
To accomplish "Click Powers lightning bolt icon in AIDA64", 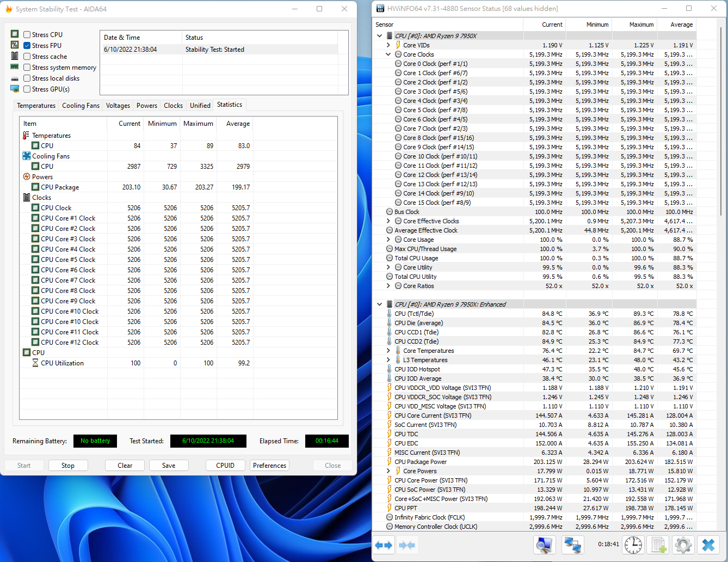I will [x=27, y=176].
